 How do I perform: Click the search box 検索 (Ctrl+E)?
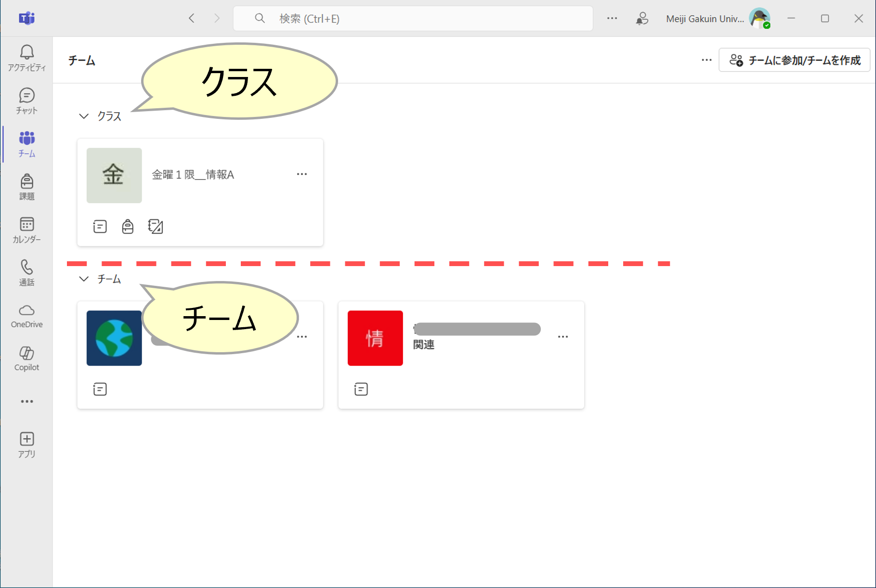click(x=413, y=18)
